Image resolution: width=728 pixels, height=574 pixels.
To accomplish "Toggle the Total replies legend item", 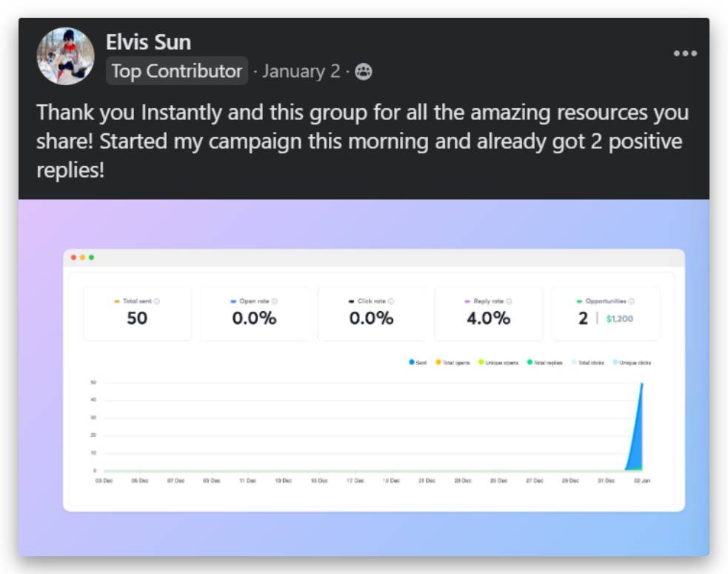I will click(545, 362).
